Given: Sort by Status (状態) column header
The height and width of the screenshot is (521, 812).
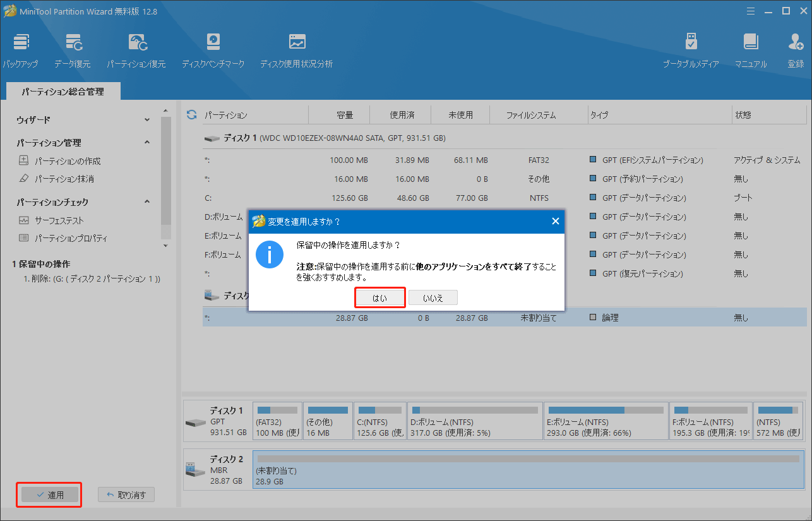Looking at the screenshot, I should tap(768, 116).
